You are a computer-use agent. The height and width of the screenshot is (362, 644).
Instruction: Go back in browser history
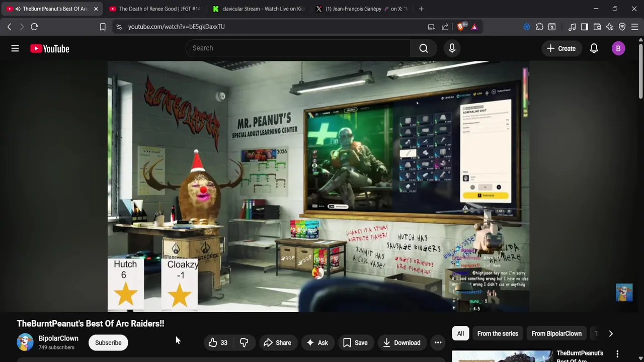[9, 27]
